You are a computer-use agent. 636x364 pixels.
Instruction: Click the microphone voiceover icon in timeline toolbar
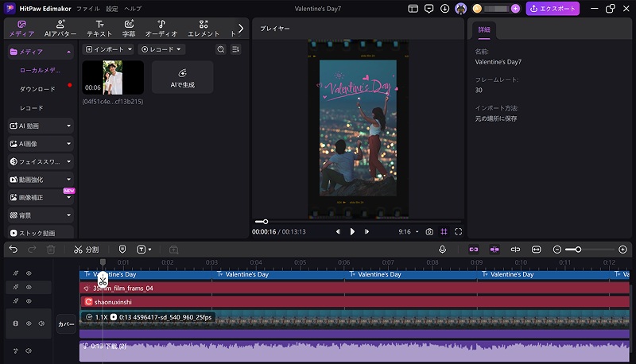pyautogui.click(x=442, y=250)
